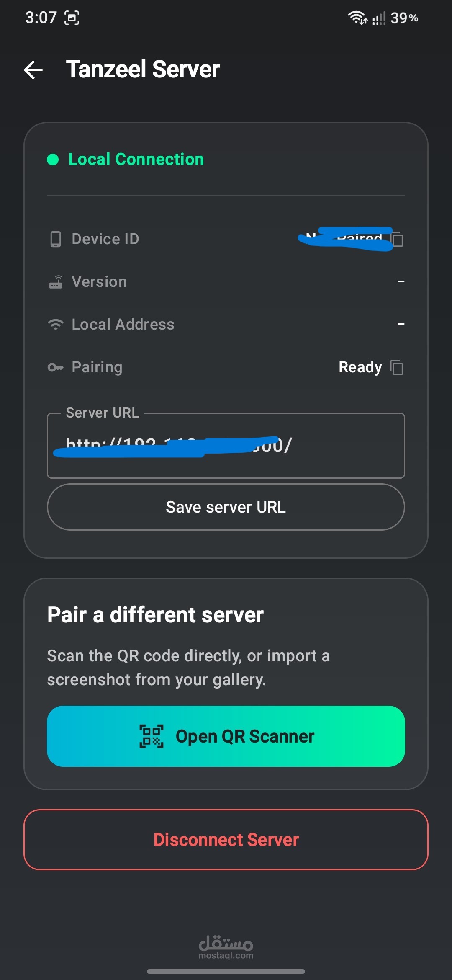Open QR Scanner

(x=226, y=736)
